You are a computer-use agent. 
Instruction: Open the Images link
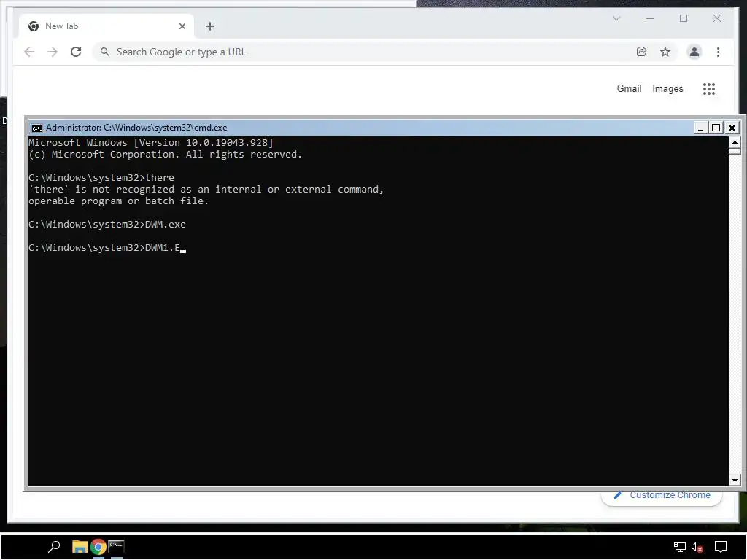pyautogui.click(x=667, y=88)
